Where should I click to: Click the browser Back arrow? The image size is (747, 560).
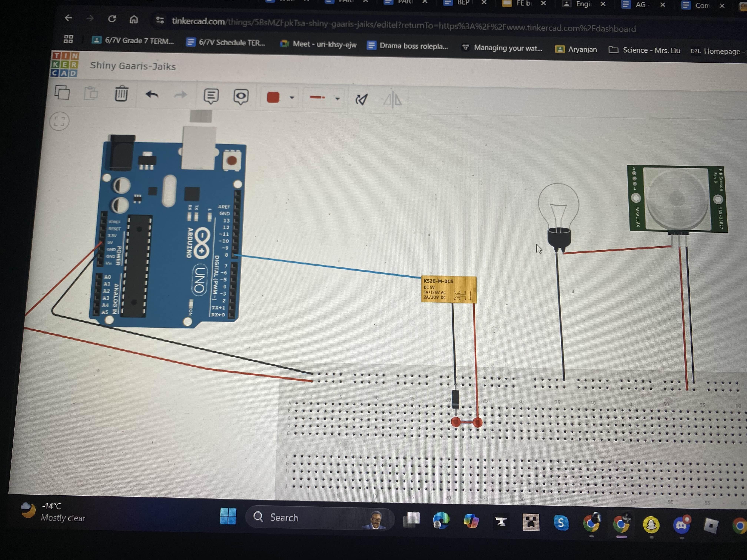(x=69, y=18)
